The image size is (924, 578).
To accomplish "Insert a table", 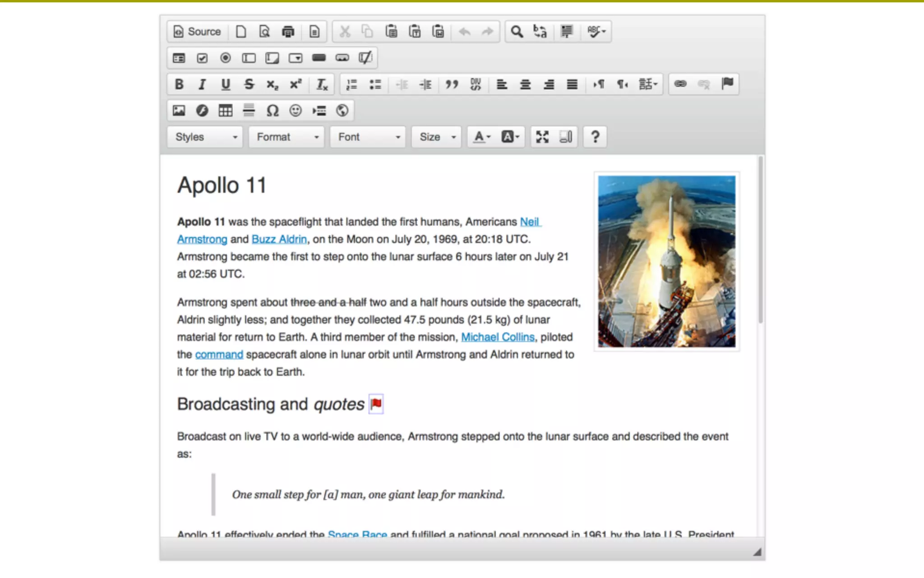I will tap(225, 111).
